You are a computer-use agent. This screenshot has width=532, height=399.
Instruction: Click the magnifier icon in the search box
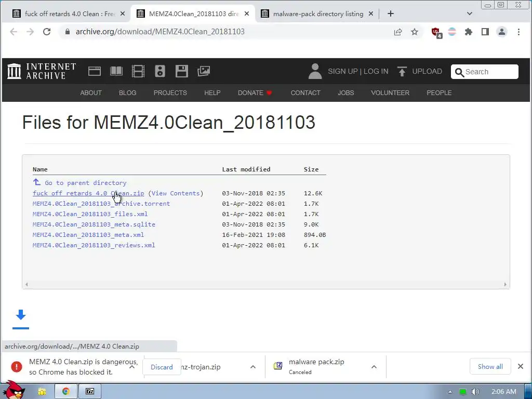[x=459, y=72]
